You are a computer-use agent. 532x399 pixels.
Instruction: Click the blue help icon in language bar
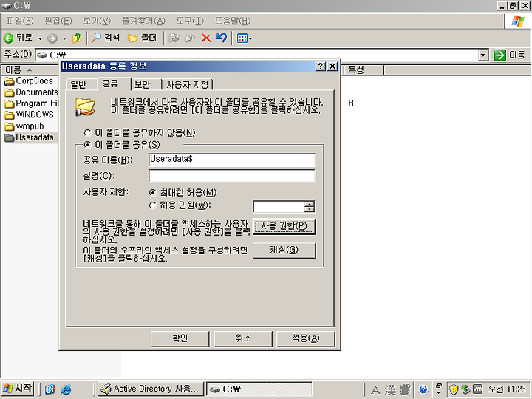(x=423, y=390)
